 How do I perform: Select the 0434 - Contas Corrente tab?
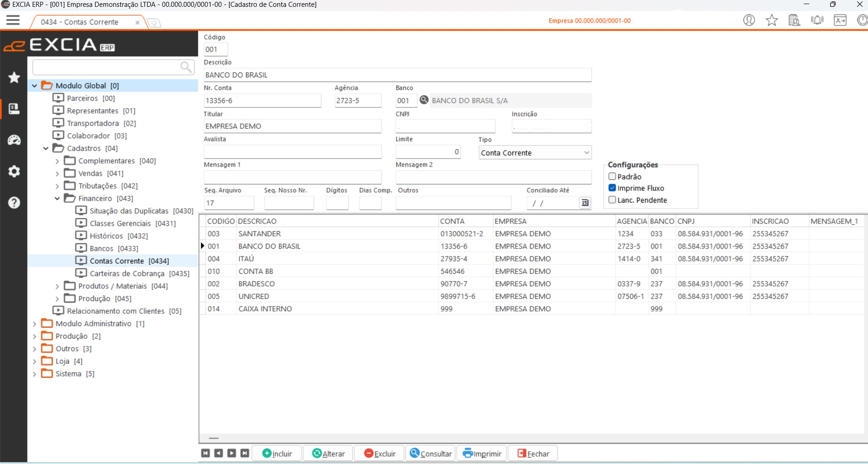(80, 22)
